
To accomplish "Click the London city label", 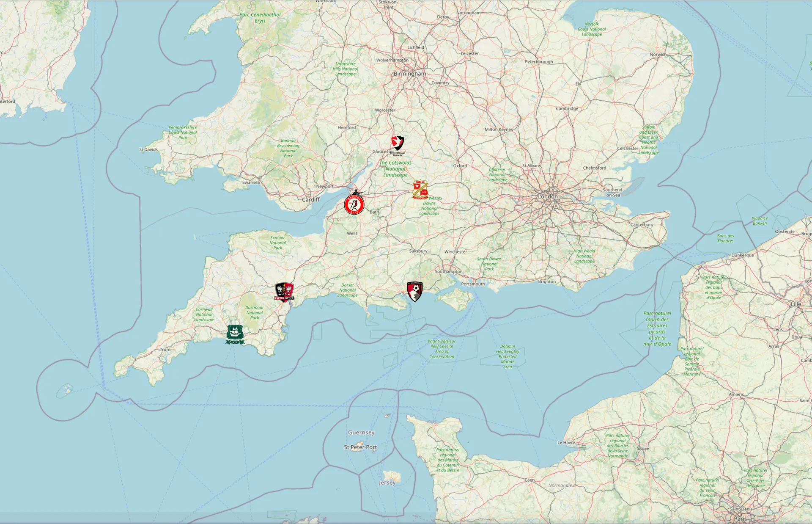I will coord(548,197).
